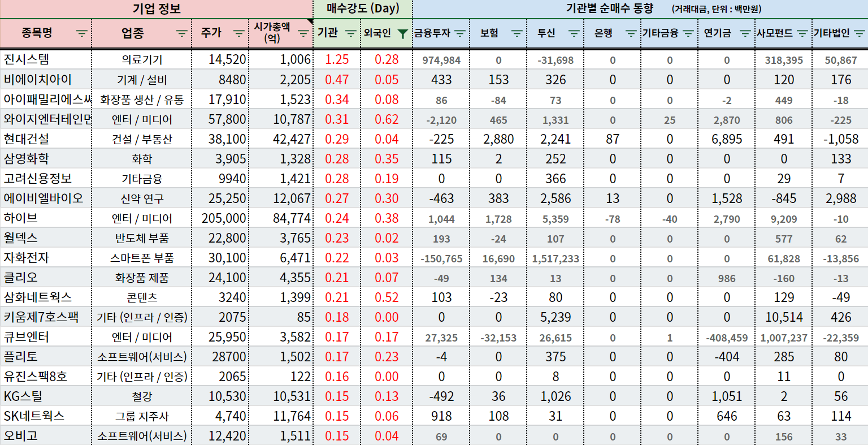Select 와이지엔터테인먼트's 외국인 value 0.62

(387, 119)
